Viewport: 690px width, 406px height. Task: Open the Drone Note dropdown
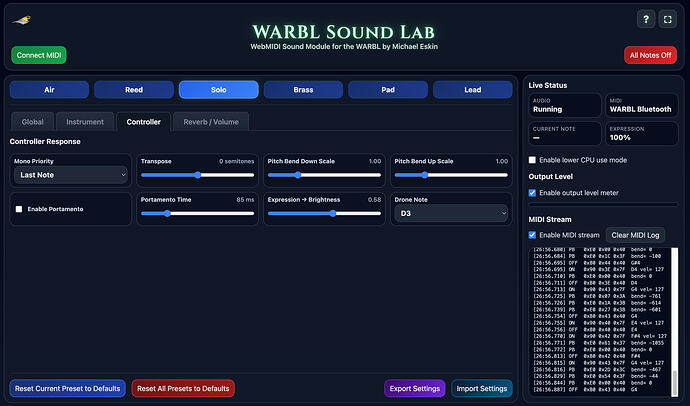(451, 213)
